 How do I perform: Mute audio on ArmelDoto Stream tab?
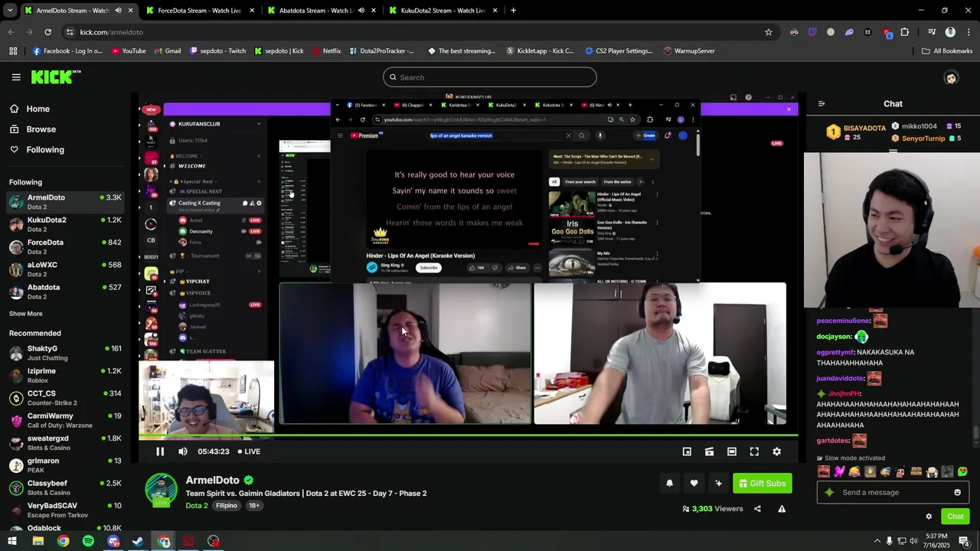[x=118, y=11]
